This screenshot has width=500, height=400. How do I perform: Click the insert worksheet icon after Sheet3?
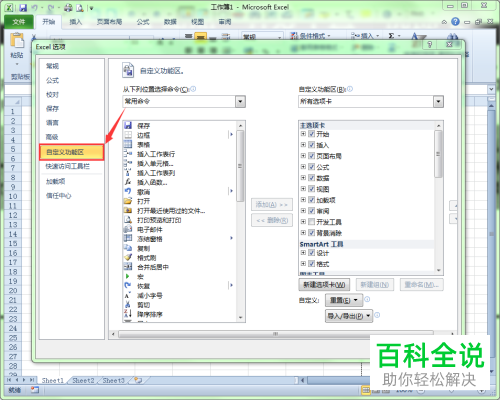pyautogui.click(x=138, y=380)
